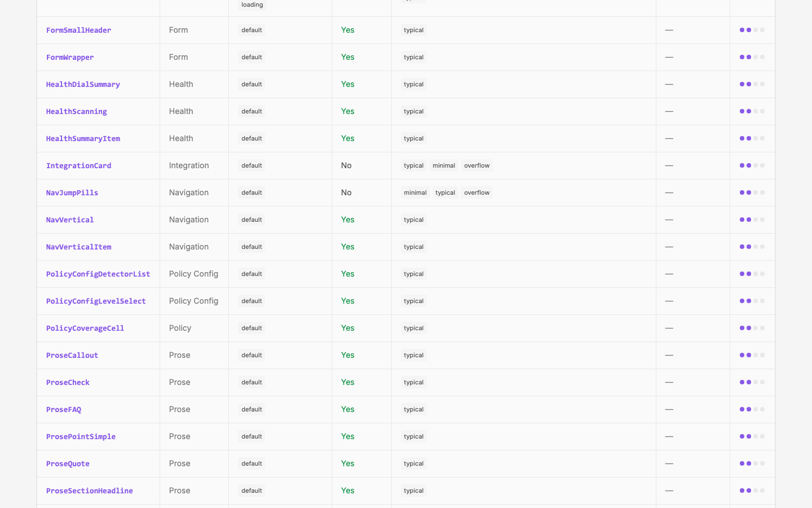Select the minimal tag in IntegrationCard row

(x=444, y=165)
